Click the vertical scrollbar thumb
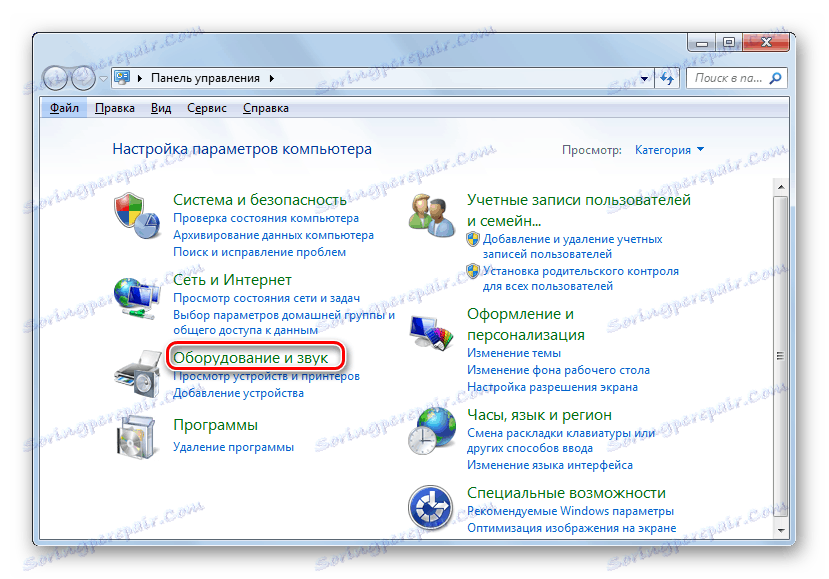The height and width of the screenshot is (579, 829). (x=780, y=356)
